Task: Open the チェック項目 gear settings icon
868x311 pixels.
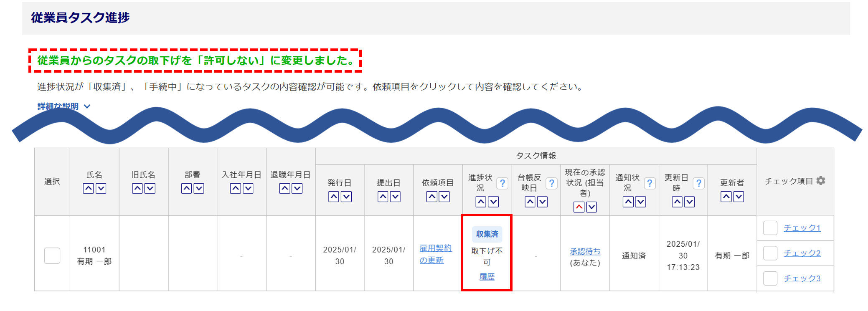Action: [821, 181]
